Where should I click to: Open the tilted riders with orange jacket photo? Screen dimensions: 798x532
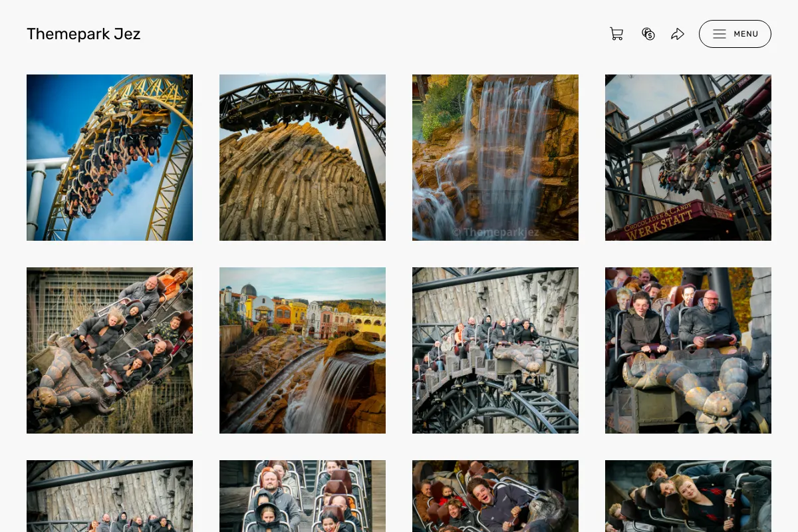[x=110, y=350]
